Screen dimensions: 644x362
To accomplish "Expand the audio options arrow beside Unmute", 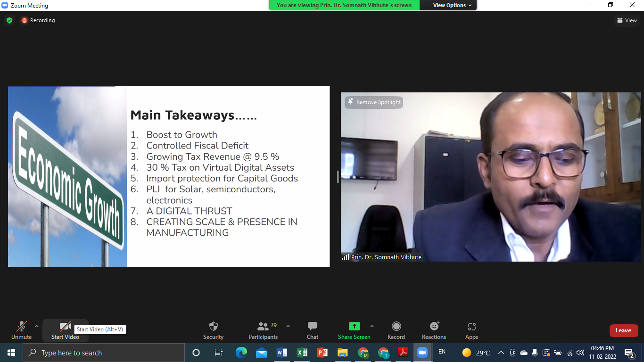I will 37,326.
